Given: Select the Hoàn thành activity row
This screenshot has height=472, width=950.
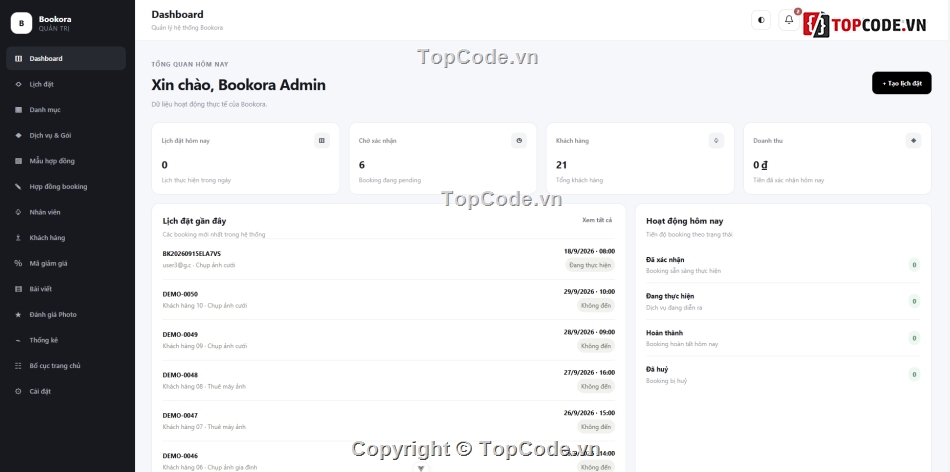Looking at the screenshot, I should [x=783, y=338].
